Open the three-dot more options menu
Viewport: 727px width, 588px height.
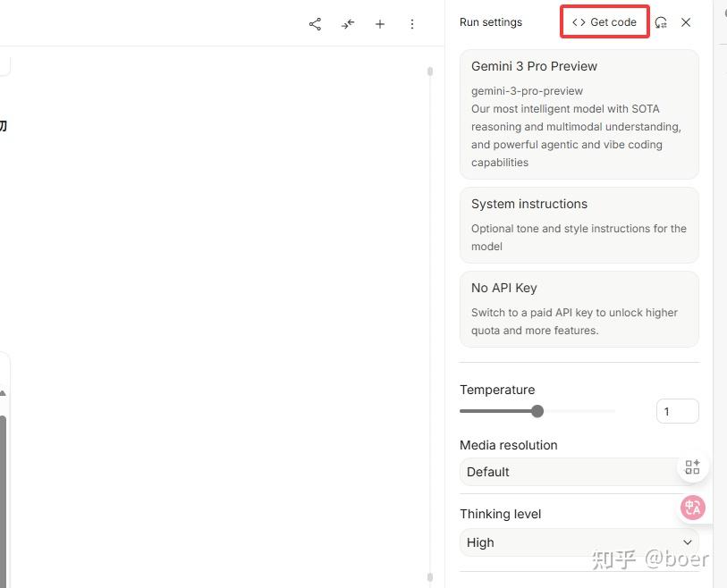[411, 24]
